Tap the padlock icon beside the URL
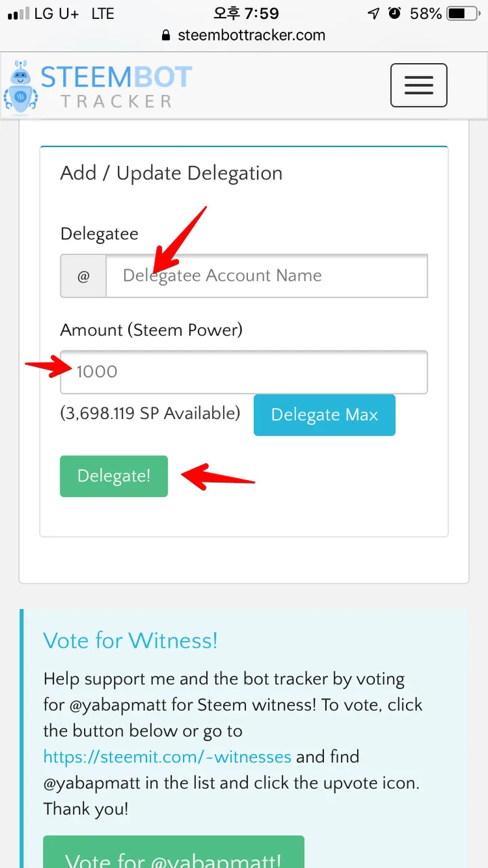The height and width of the screenshot is (868, 488). (x=167, y=35)
